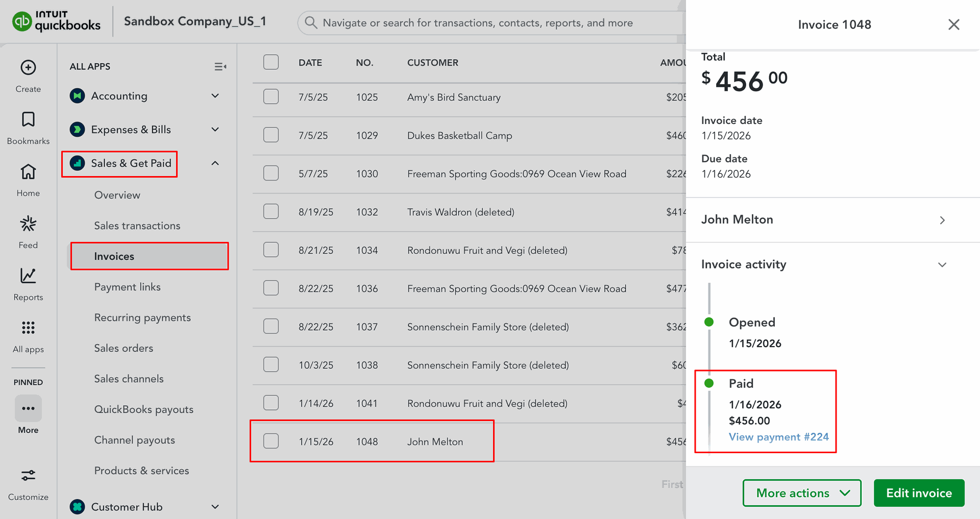Open the More actions dropdown
Image resolution: width=980 pixels, height=519 pixels.
801,493
